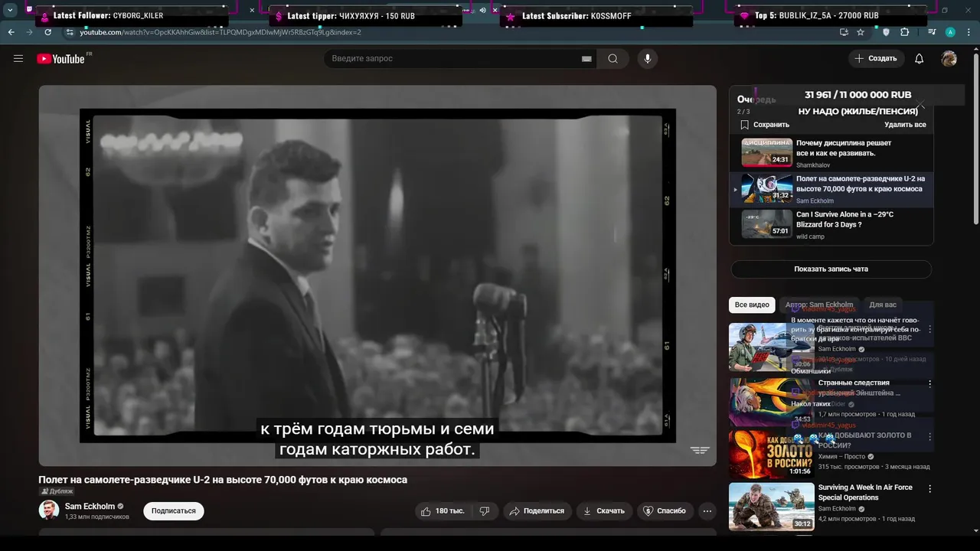The width and height of the screenshot is (980, 551).
Task: Click the video player to pause
Action: (377, 275)
